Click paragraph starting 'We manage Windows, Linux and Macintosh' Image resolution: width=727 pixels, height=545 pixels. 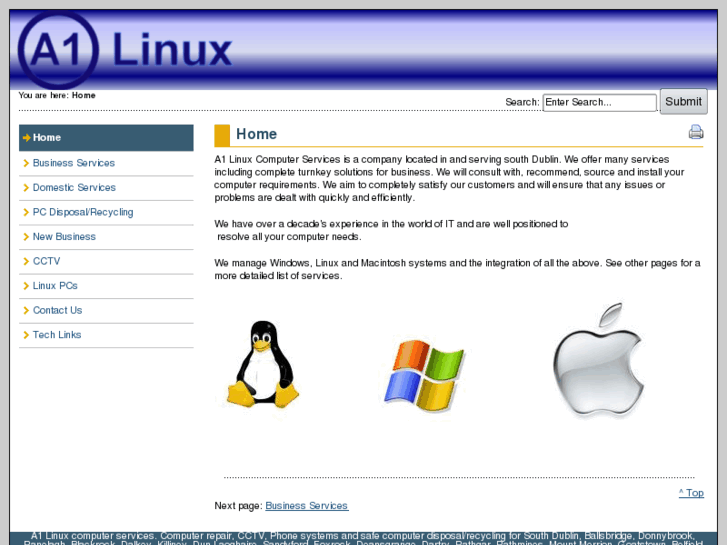pos(457,269)
